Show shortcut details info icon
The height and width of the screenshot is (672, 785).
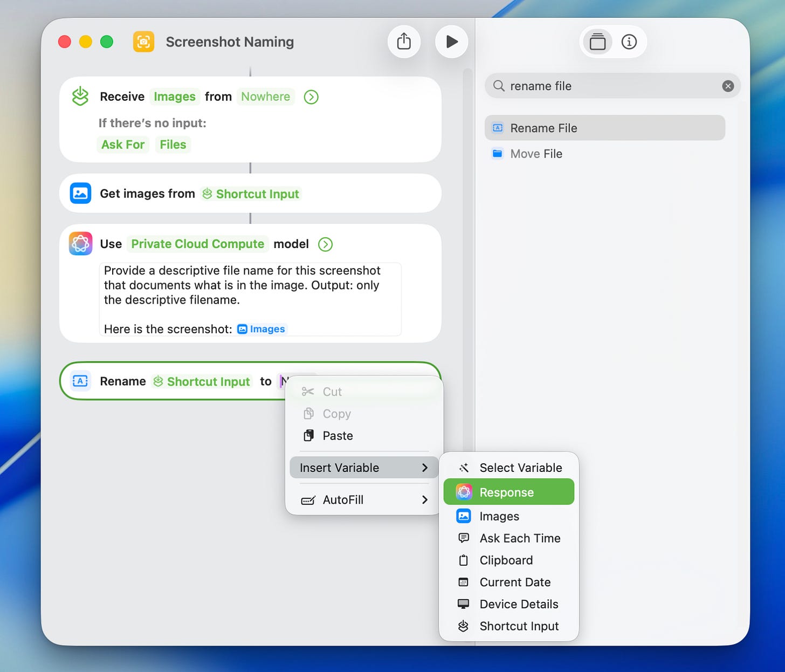pyautogui.click(x=629, y=42)
